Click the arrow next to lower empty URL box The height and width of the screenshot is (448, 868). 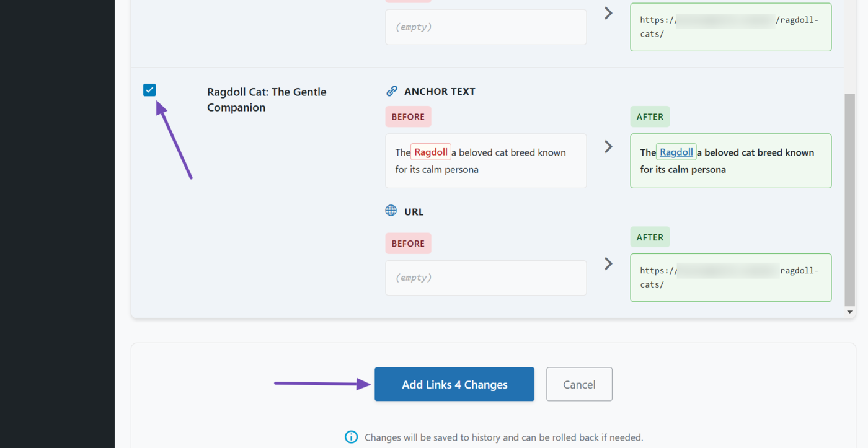click(608, 264)
